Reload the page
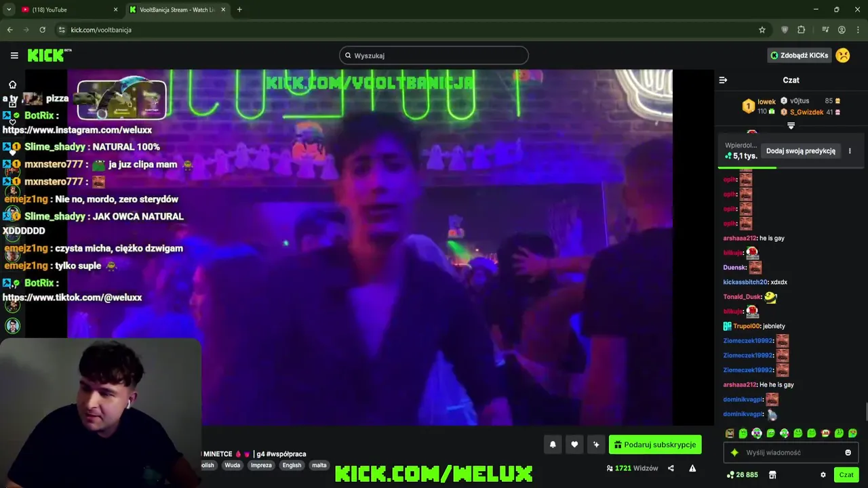The width and height of the screenshot is (868, 488). click(x=42, y=30)
